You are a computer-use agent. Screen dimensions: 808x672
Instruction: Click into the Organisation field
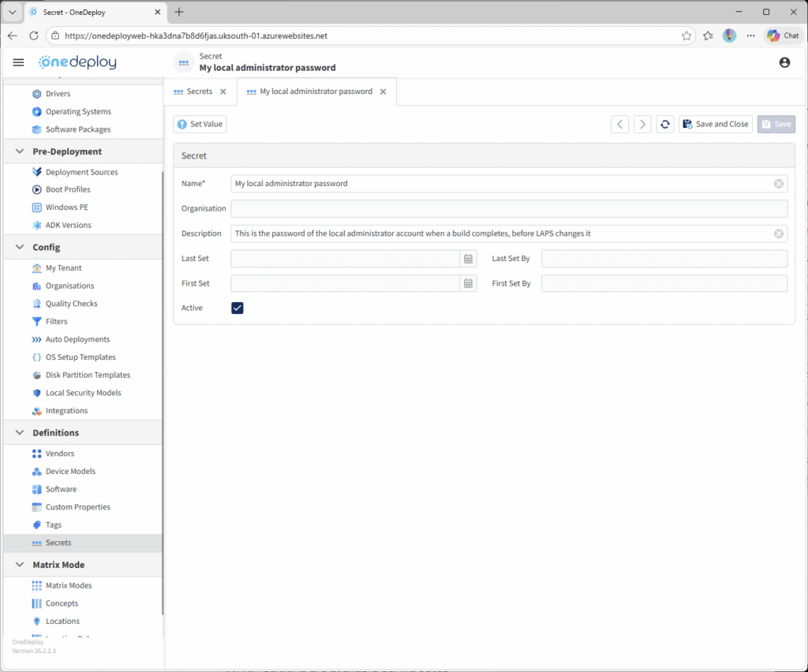click(509, 208)
